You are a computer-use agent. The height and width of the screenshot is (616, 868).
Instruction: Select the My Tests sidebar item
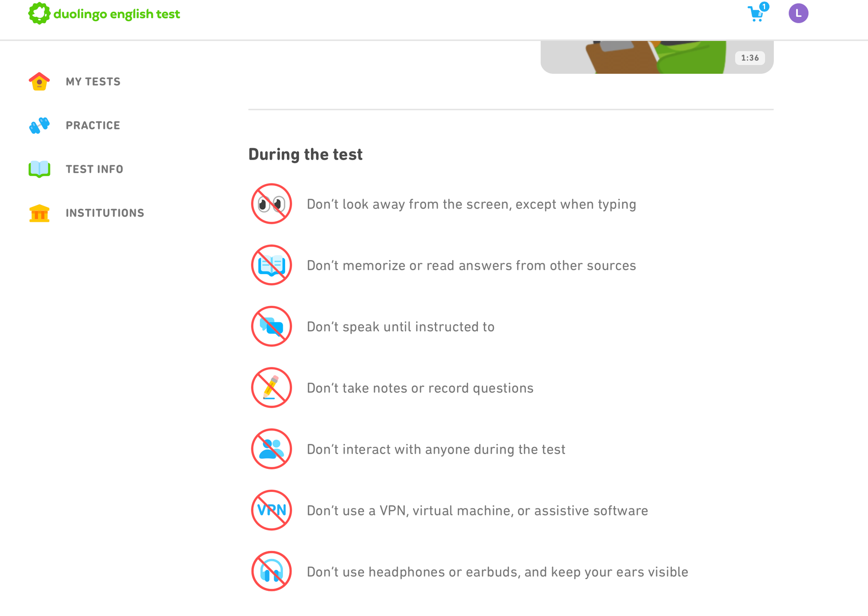coord(93,81)
